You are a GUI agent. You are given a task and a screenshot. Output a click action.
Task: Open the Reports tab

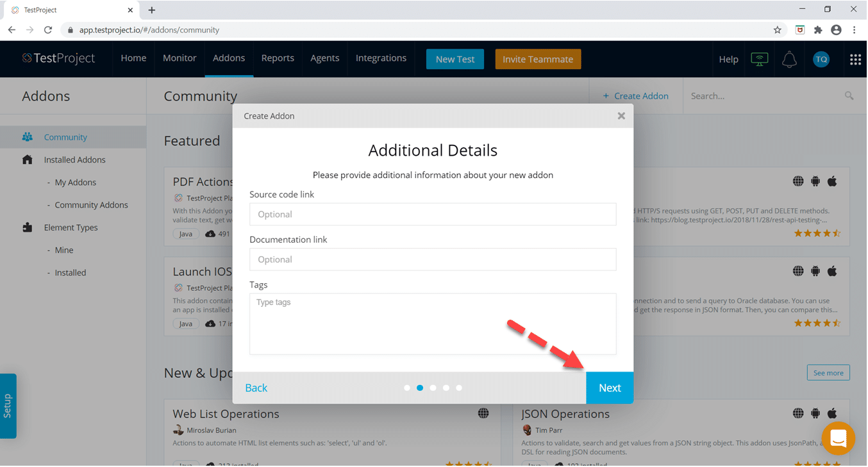[x=278, y=58]
